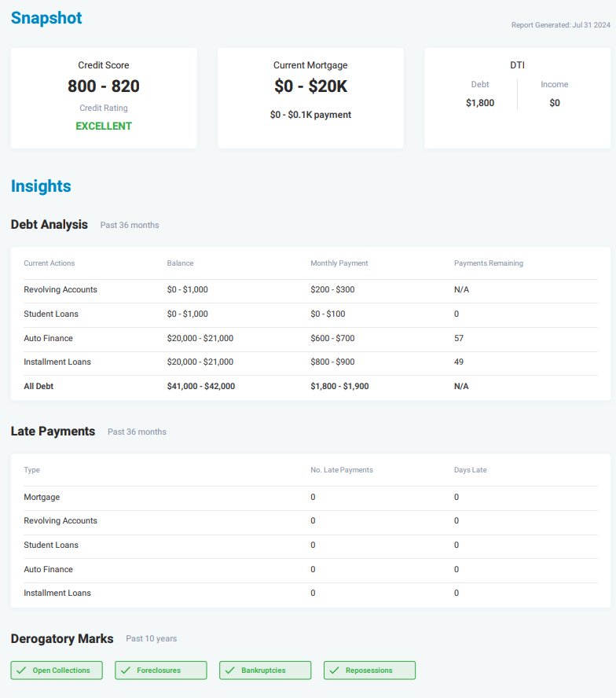Click the Balance column header
The width and height of the screenshot is (616, 698).
coord(180,263)
